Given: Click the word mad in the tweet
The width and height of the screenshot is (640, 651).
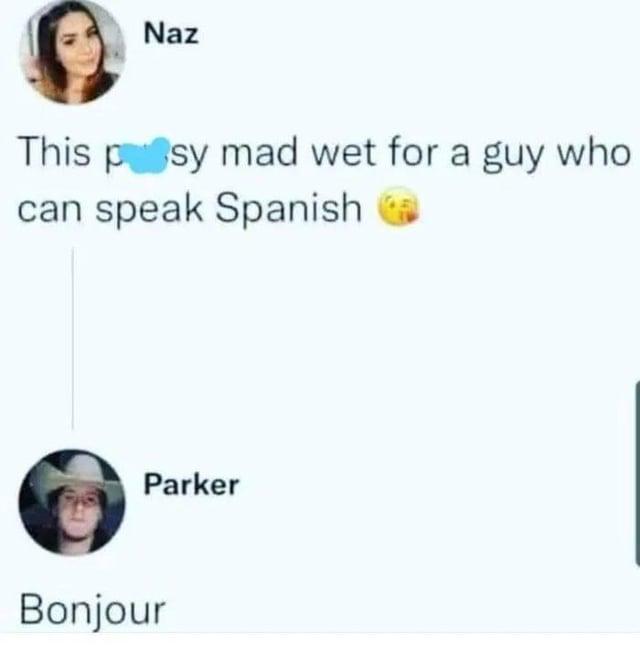Looking at the screenshot, I should coord(261,152).
